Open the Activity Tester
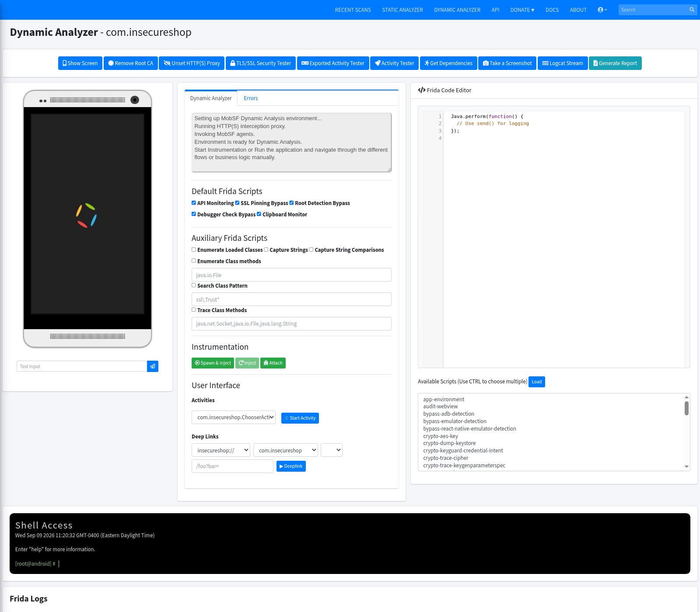The width and height of the screenshot is (700, 612). (x=395, y=63)
